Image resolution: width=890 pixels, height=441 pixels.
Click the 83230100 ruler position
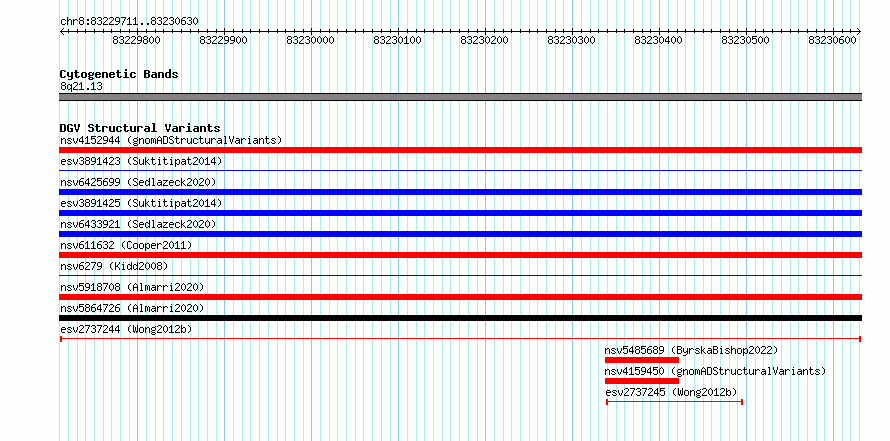[397, 40]
